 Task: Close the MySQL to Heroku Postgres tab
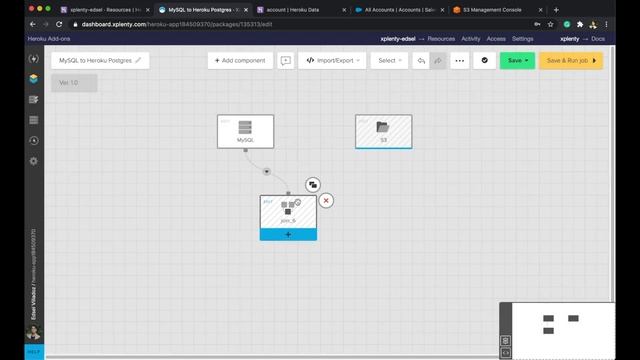[x=246, y=10]
